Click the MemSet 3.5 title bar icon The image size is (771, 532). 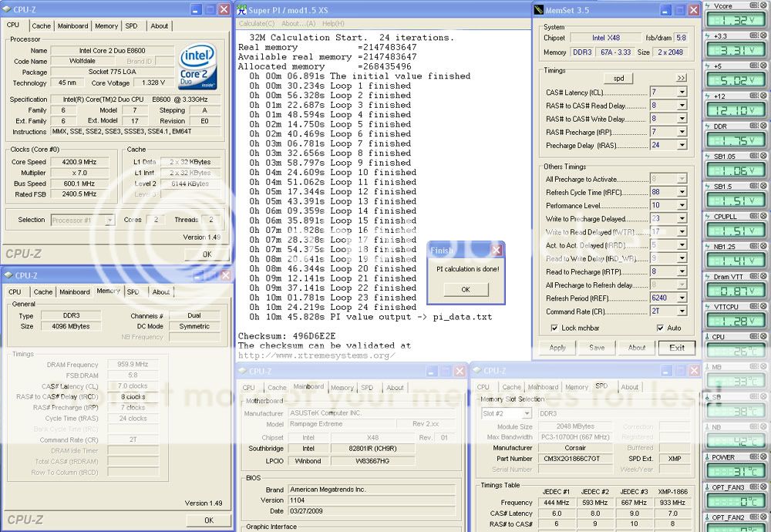(539, 10)
